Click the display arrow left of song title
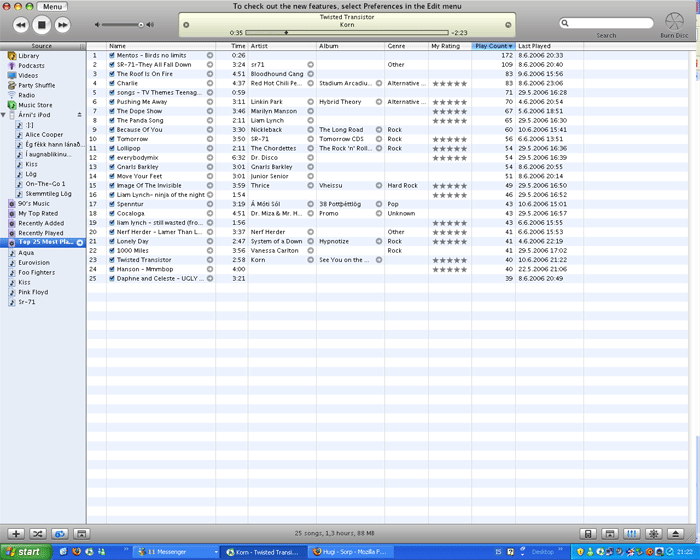The height and width of the screenshot is (560, 700). click(186, 25)
